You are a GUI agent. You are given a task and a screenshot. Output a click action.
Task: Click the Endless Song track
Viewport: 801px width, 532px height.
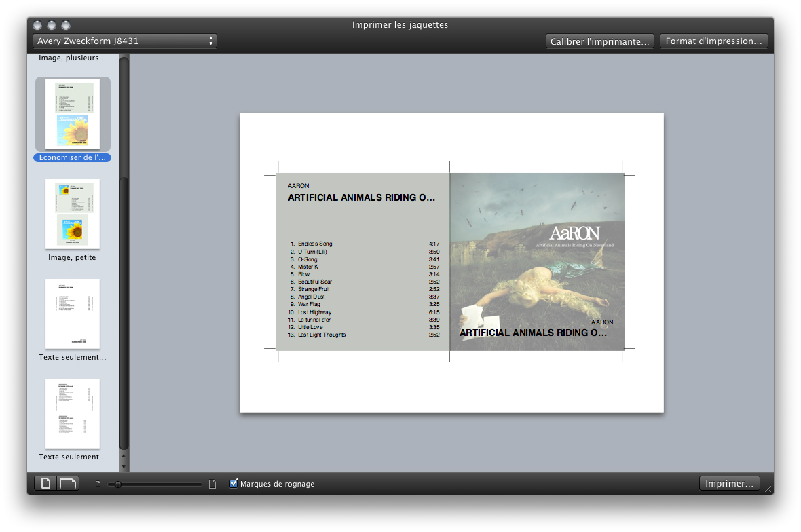point(315,244)
